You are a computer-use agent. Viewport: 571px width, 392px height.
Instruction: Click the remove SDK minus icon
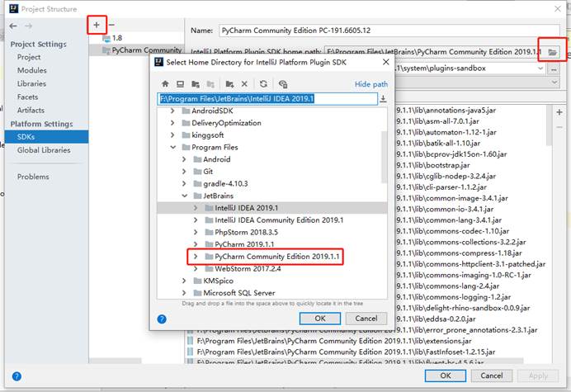coord(111,25)
